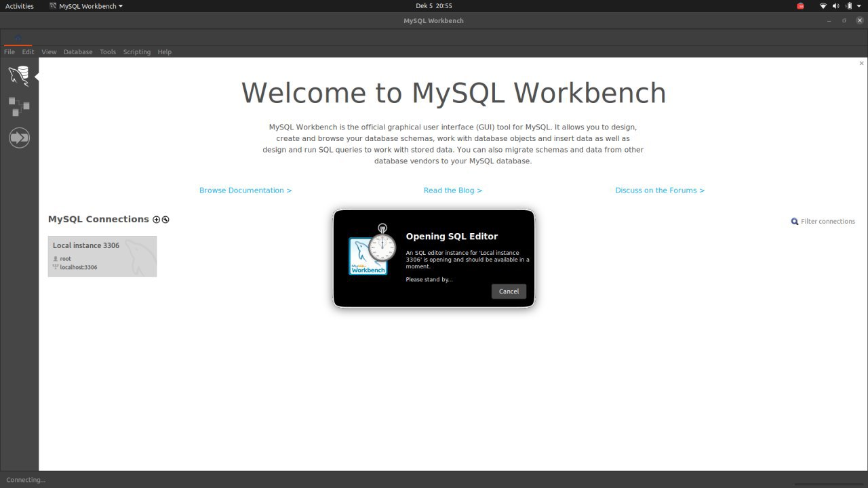Open the View menu
The width and height of the screenshot is (868, 488).
[49, 52]
